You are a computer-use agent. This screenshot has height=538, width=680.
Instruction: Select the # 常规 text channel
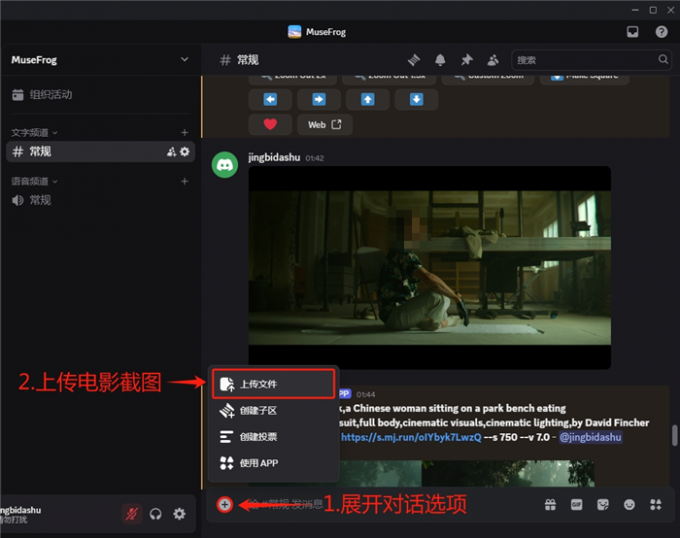point(101,151)
